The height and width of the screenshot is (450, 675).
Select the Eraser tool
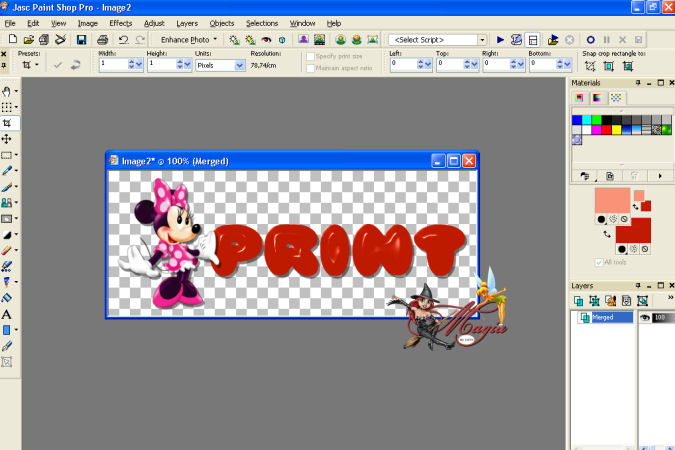6,251
